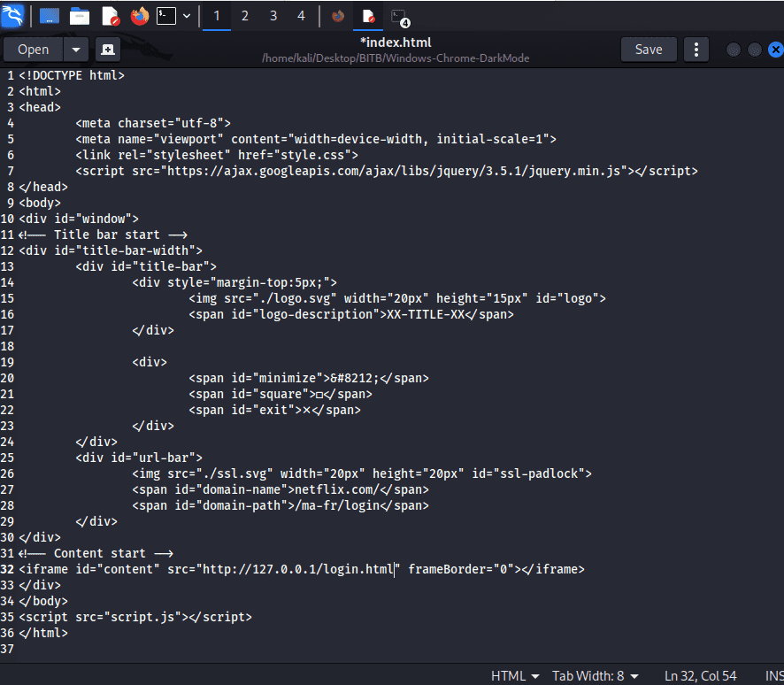Open the Tab Width: 8 dropdown
This screenshot has height=685, width=784.
point(595,676)
